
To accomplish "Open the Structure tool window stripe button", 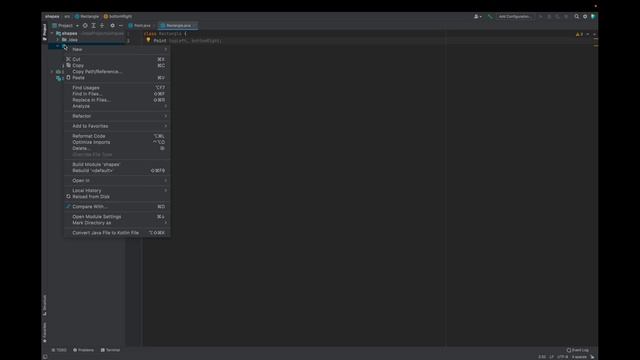I will coord(44,305).
